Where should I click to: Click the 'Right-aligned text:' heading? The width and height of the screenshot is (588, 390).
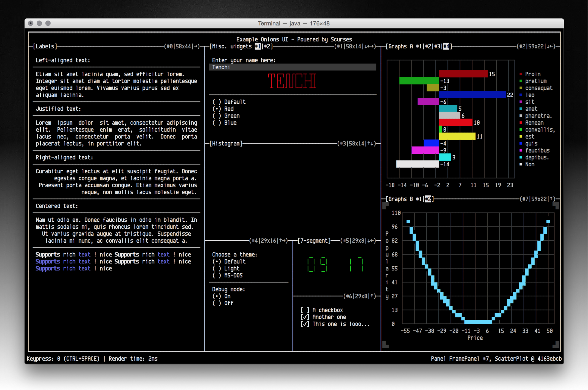click(64, 157)
